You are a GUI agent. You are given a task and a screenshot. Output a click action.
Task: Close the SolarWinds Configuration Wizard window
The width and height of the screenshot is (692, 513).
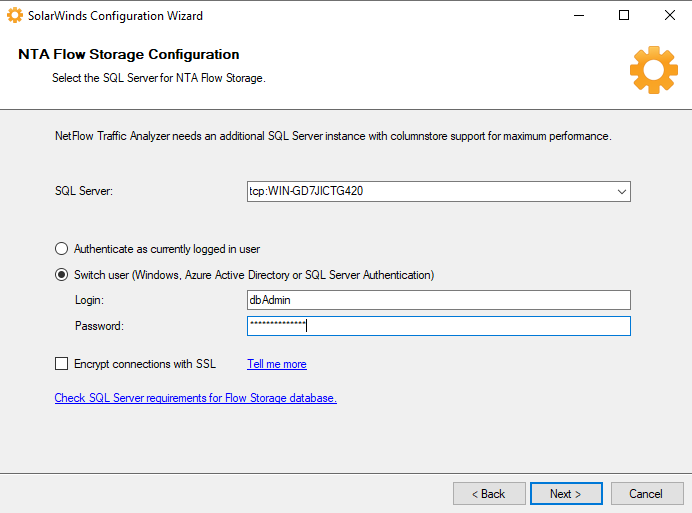tap(669, 16)
